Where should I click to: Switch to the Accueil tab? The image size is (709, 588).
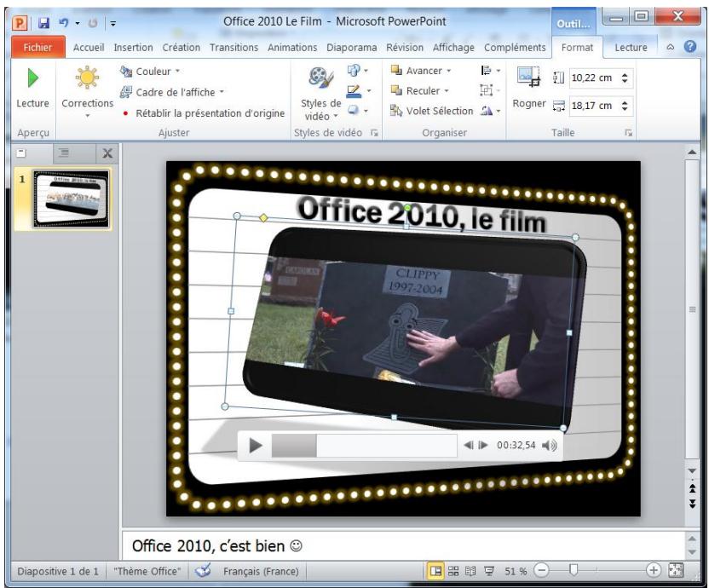click(x=88, y=48)
